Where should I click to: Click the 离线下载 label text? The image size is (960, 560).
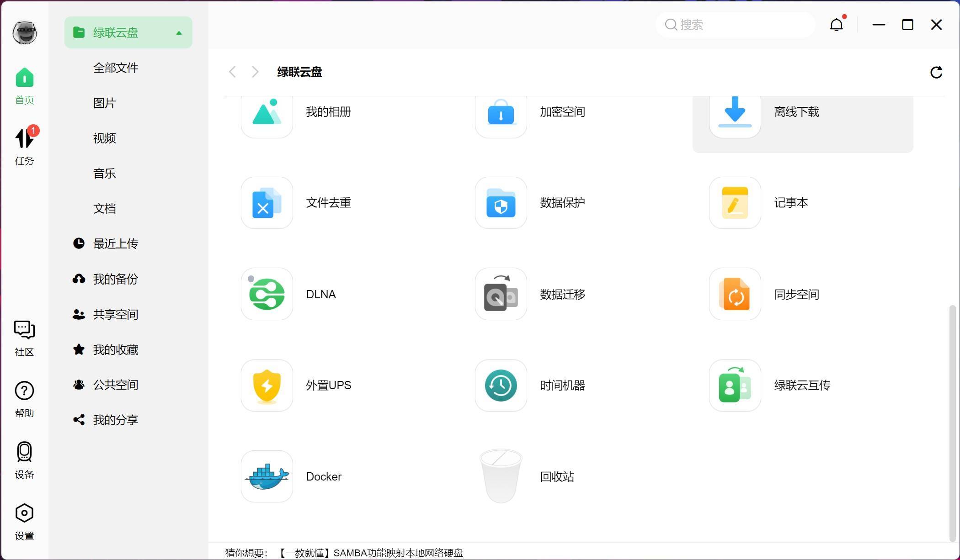pos(796,112)
